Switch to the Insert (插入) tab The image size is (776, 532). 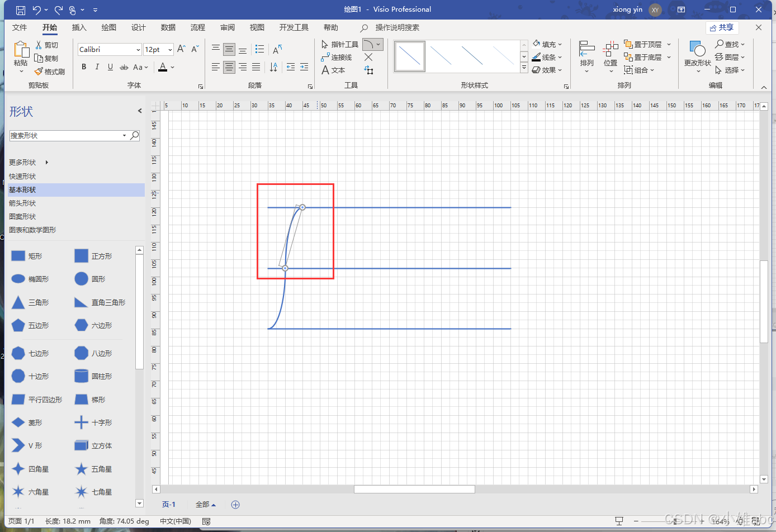[x=79, y=27]
